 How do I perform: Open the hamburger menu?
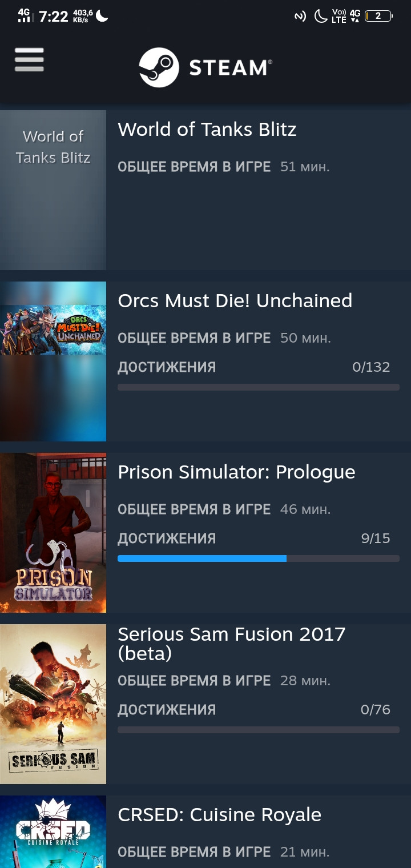[x=29, y=59]
